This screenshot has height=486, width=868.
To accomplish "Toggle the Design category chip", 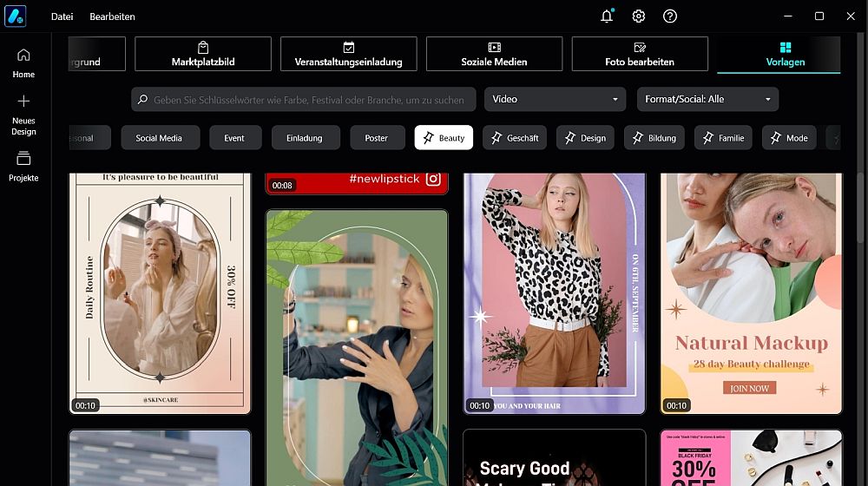I will [x=585, y=138].
